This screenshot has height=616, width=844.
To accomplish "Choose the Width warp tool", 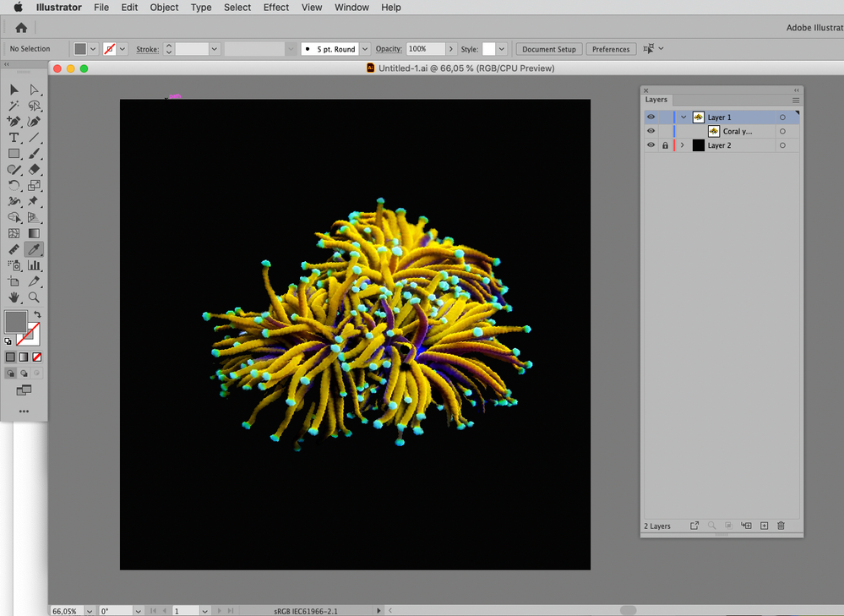I will pos(14,201).
